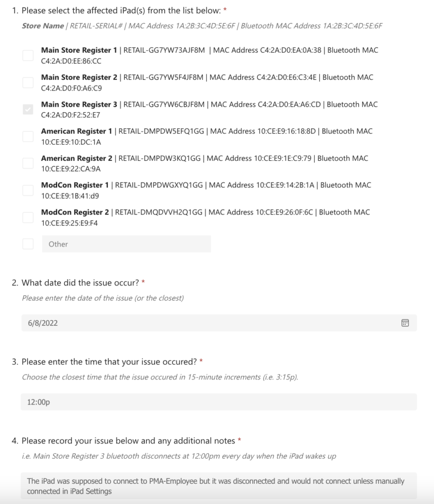The image size is (434, 504).
Task: Click the American Register 2 label text
Action: [x=76, y=158]
